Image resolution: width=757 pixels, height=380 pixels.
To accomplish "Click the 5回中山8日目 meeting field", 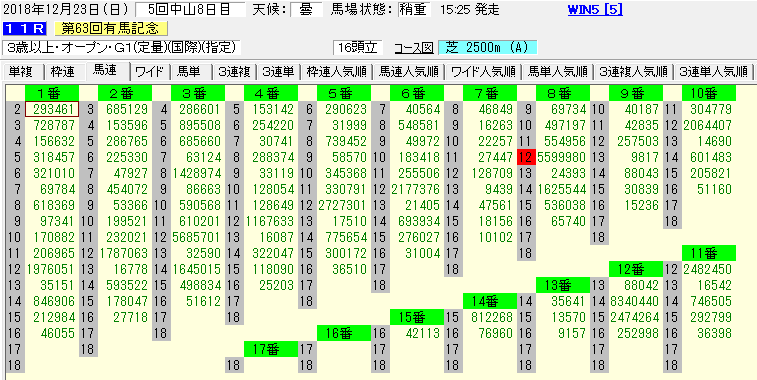I will pyautogui.click(x=191, y=9).
